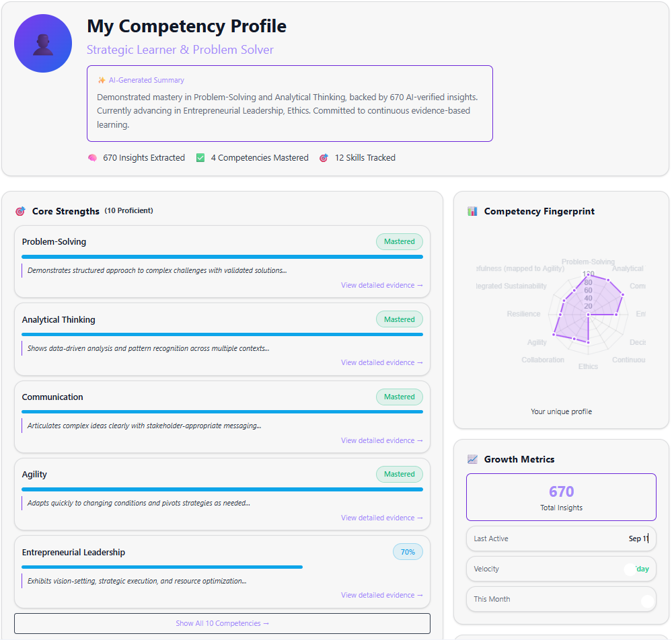The height and width of the screenshot is (640, 672).
Task: View detailed evidence for Entrepreneurial Leadership
Action: tap(381, 594)
